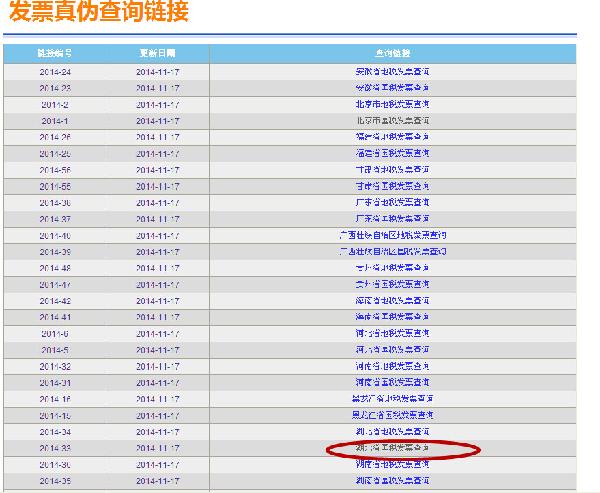
Task: Select the link number cell 2014-26
Action: pos(55,137)
